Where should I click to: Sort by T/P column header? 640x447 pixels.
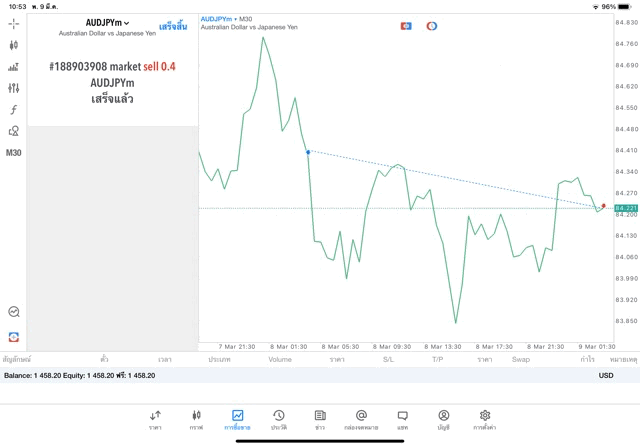pos(438,360)
